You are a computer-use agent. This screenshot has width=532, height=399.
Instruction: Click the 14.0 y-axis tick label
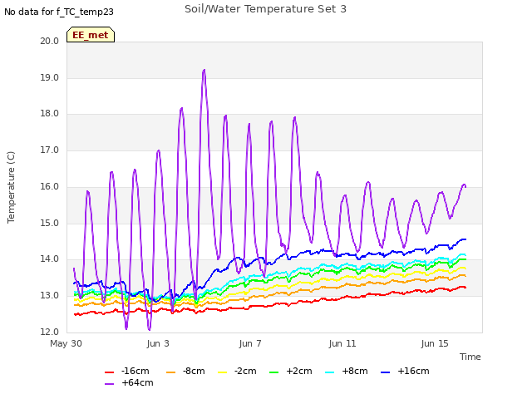click(x=50, y=259)
